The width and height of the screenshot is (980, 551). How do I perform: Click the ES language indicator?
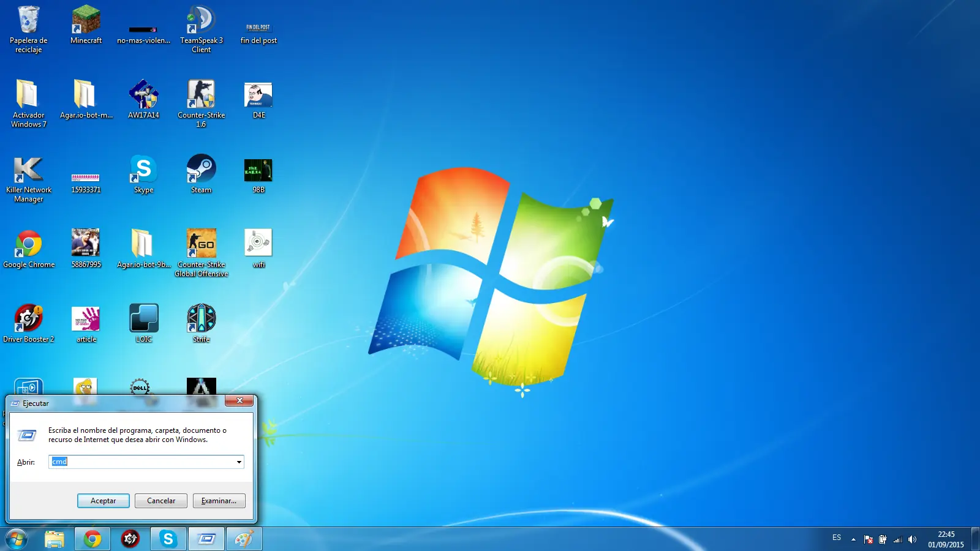click(x=837, y=538)
